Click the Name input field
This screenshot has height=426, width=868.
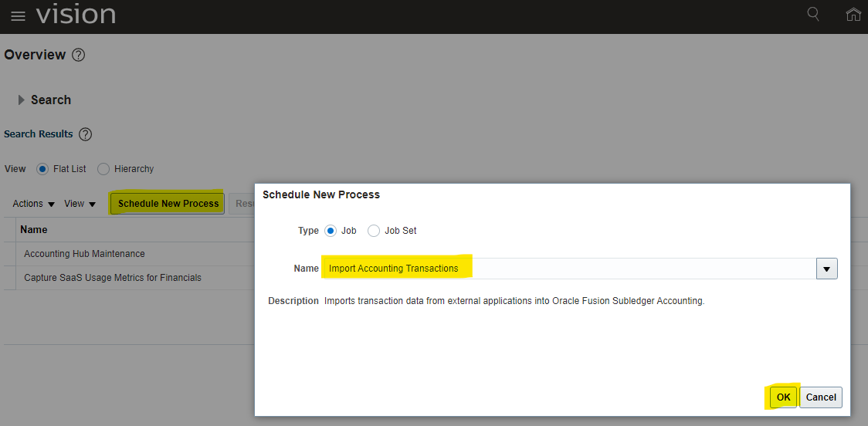(568, 269)
